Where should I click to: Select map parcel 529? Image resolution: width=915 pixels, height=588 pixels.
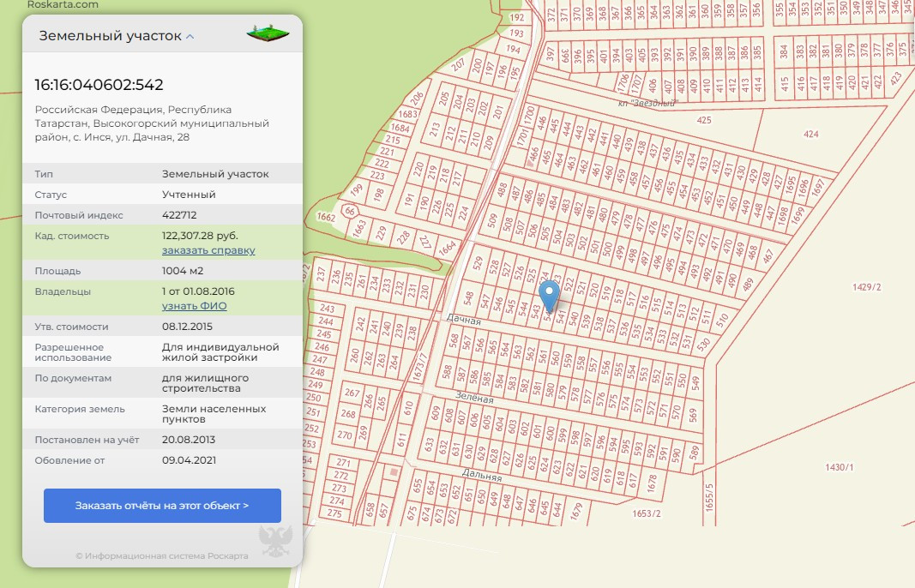pos(478,263)
